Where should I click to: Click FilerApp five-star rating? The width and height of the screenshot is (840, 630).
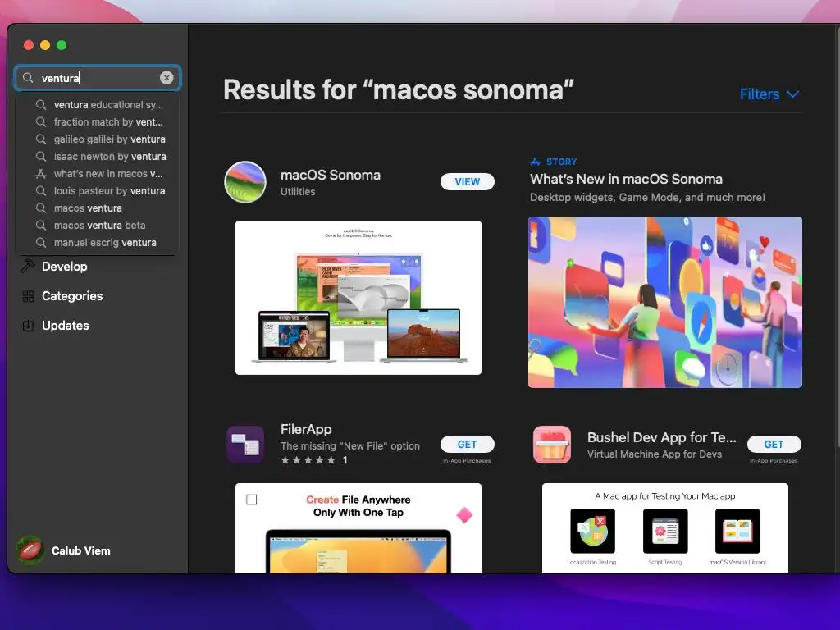[308, 460]
